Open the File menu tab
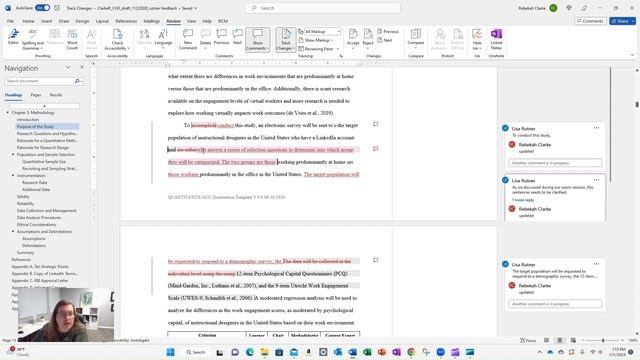640x360 pixels. pyautogui.click(x=10, y=21)
